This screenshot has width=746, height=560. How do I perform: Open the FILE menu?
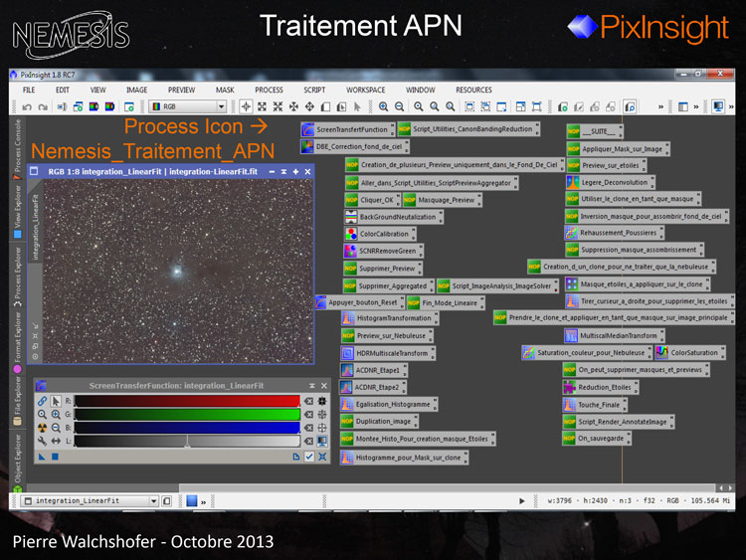tap(29, 90)
